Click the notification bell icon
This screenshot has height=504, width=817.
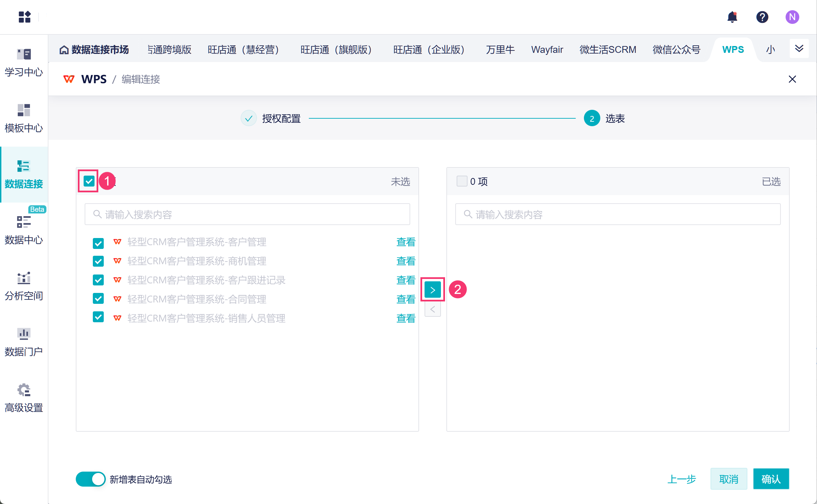732,17
